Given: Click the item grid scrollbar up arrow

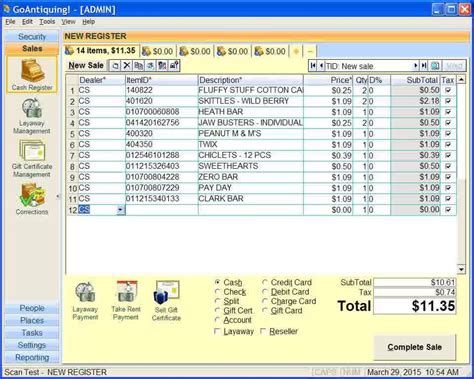Looking at the screenshot, I should [461, 79].
